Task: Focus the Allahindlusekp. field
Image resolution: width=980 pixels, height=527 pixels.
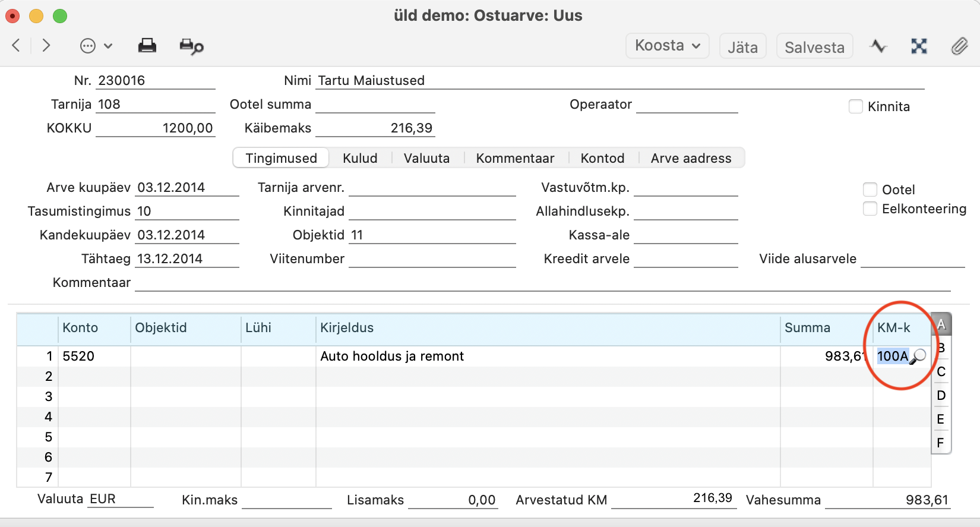Action: pos(686,211)
